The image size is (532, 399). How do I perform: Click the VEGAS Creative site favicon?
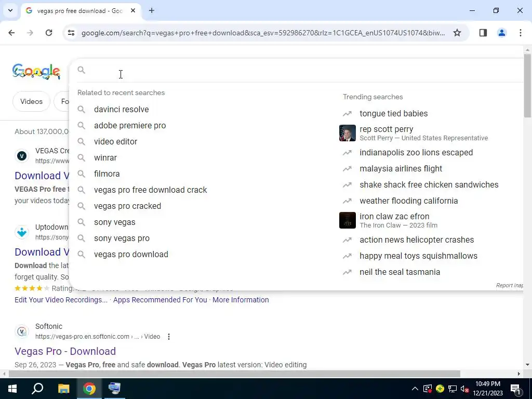tap(22, 156)
